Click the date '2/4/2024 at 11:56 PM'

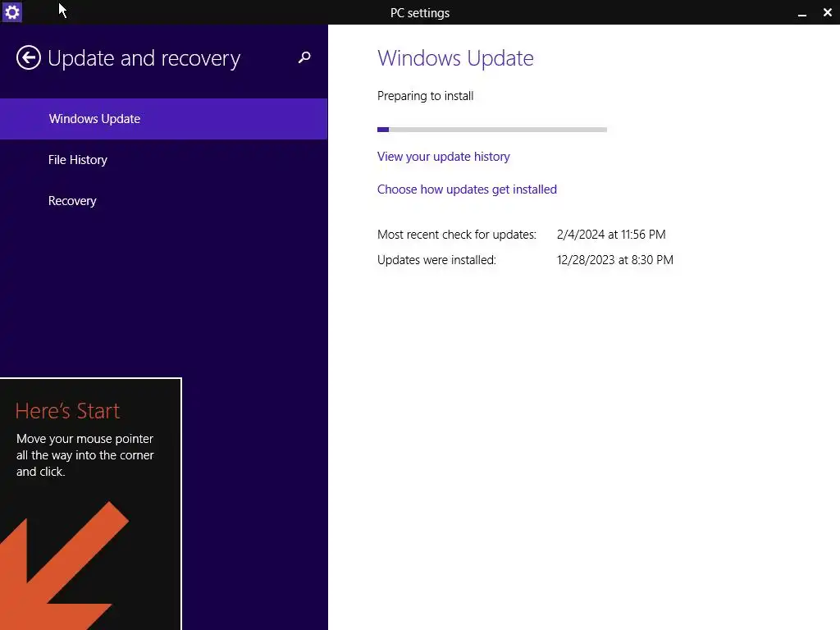point(611,235)
